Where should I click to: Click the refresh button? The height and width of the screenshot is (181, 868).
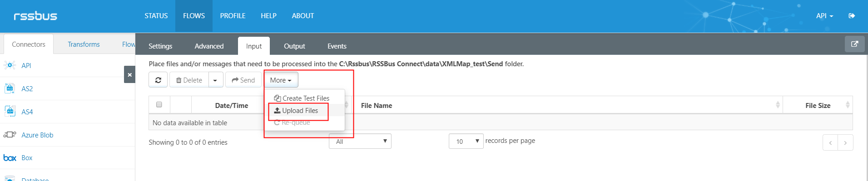(x=158, y=80)
